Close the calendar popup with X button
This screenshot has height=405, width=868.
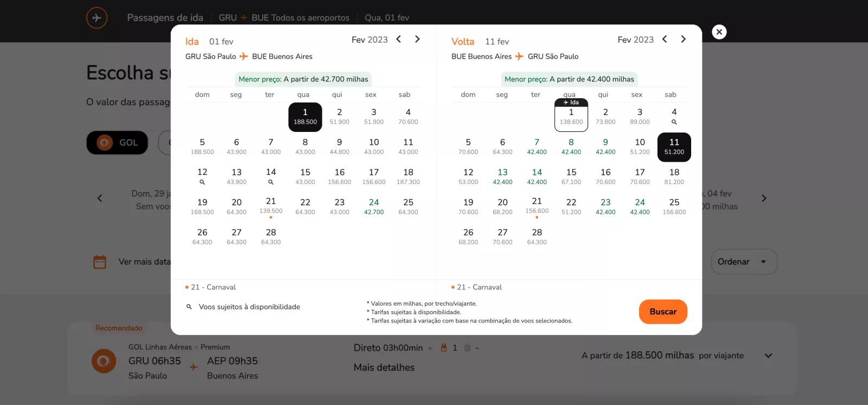pyautogui.click(x=719, y=32)
